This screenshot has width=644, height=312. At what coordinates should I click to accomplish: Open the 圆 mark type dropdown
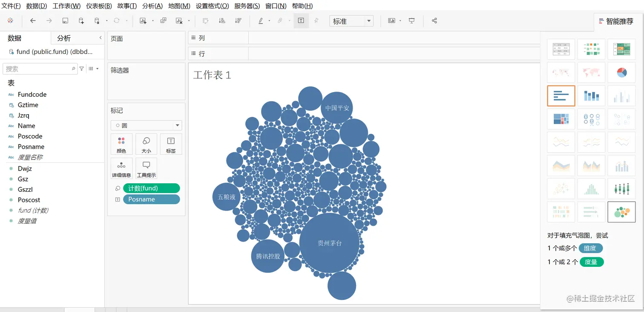[146, 125]
